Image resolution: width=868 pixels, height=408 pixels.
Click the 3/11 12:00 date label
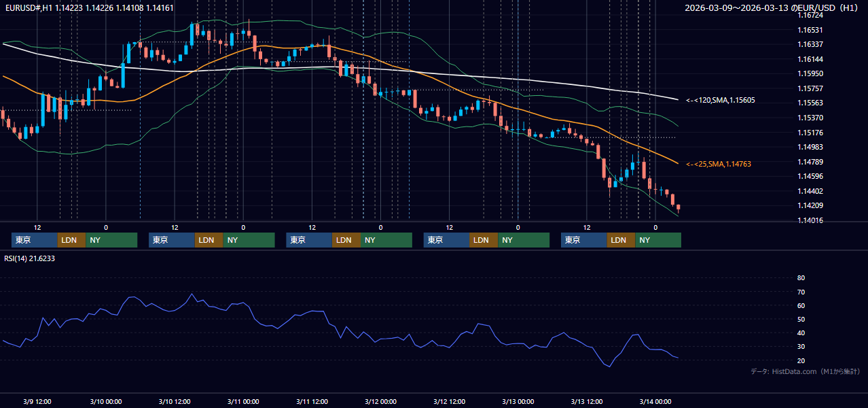312,401
